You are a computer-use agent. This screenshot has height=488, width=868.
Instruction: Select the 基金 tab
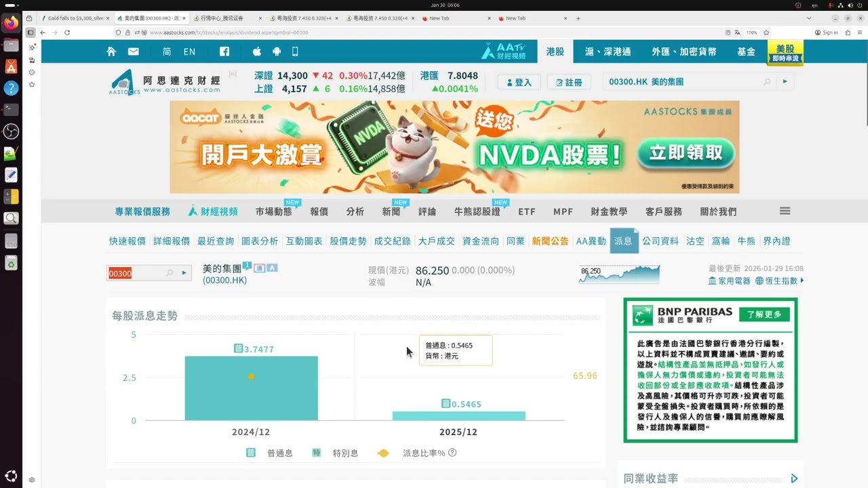point(747,52)
